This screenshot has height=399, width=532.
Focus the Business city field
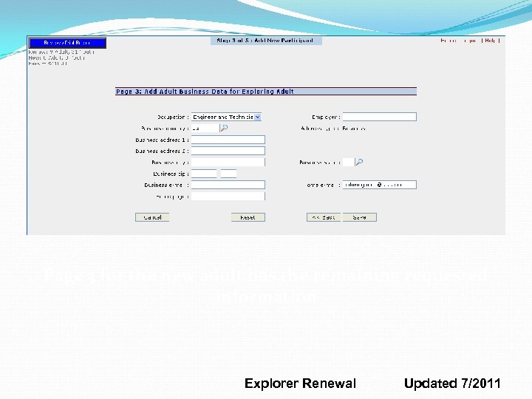(x=228, y=162)
